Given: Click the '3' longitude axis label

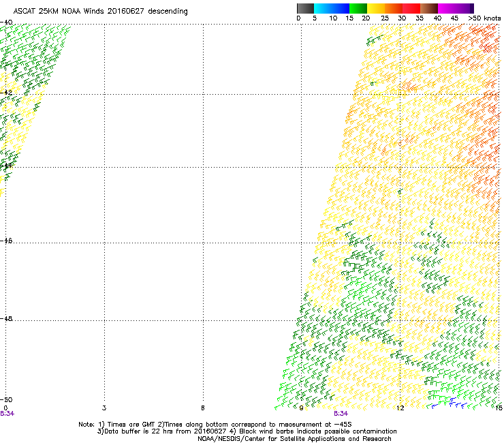Looking at the screenshot, I should click(104, 408).
